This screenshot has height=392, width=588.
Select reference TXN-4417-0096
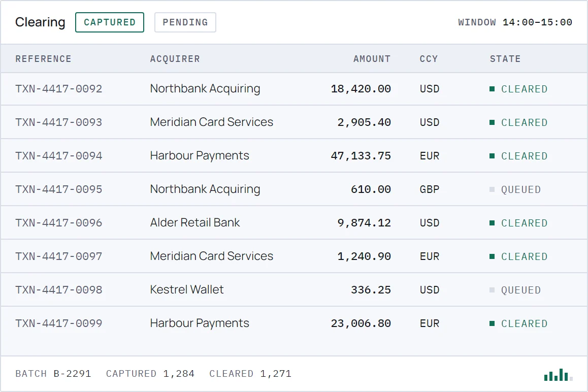(x=58, y=223)
